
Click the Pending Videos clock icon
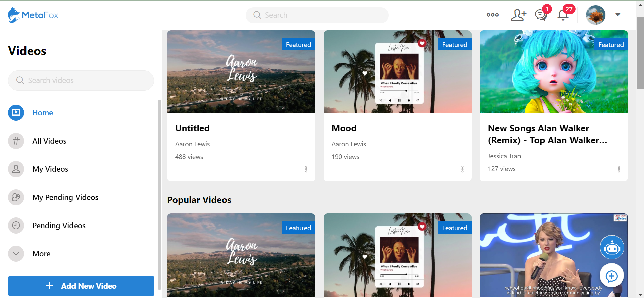point(16,226)
